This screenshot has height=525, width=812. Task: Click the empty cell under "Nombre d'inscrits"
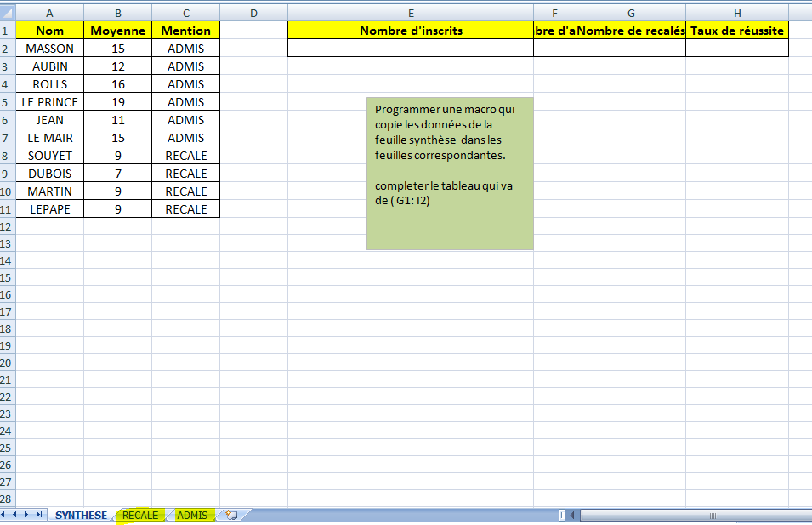[411, 49]
